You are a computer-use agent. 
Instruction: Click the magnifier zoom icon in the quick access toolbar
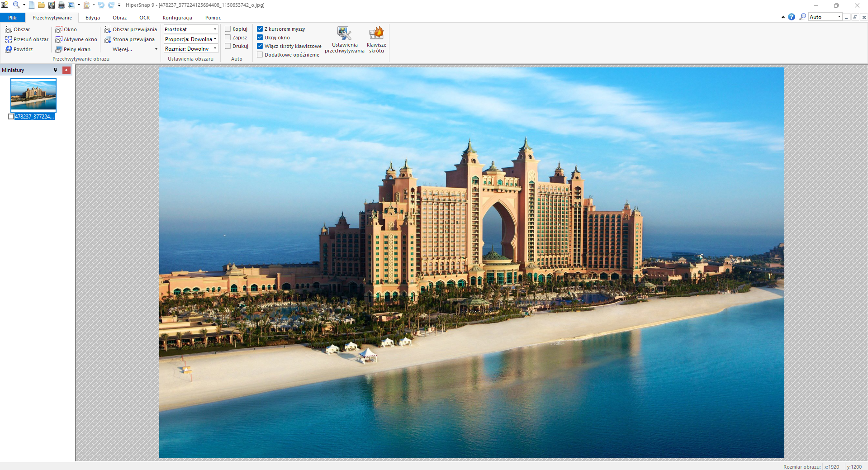16,5
